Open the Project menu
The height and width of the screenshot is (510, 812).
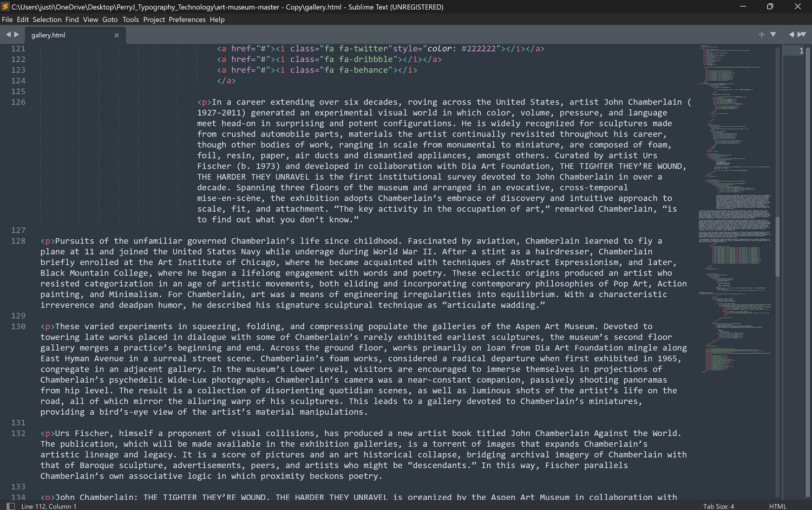pyautogui.click(x=154, y=19)
